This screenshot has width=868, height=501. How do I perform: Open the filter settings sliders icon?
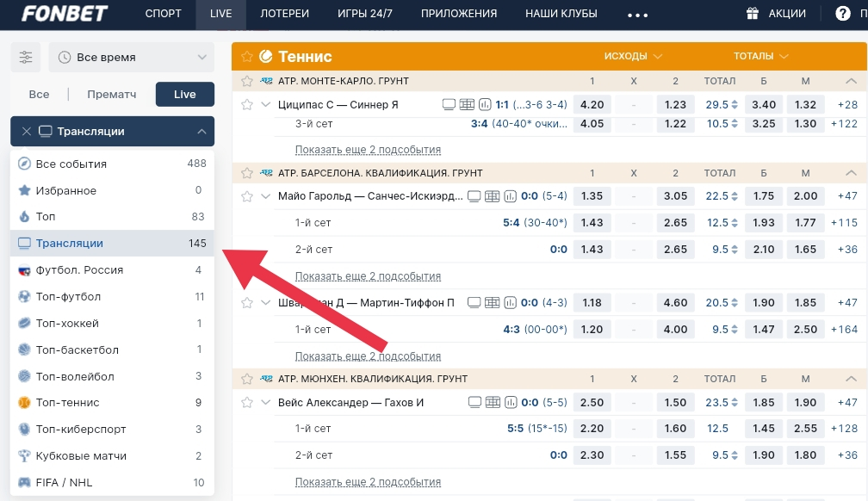point(26,58)
